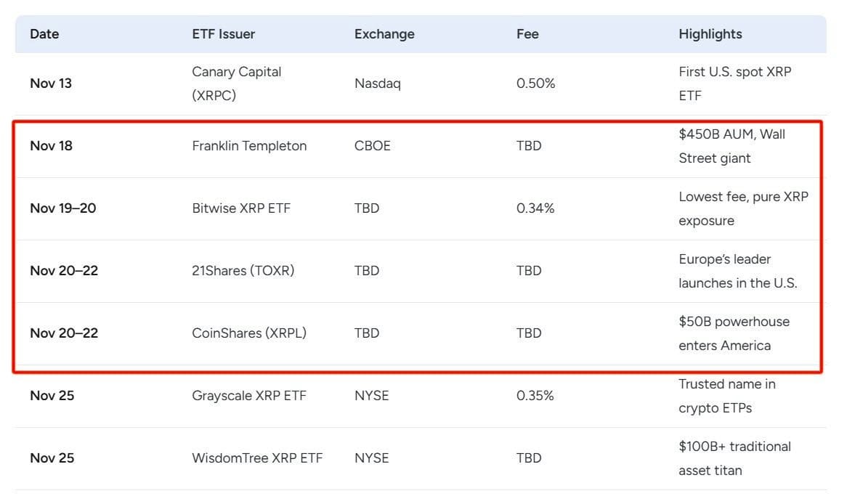This screenshot has height=504, width=847.
Task: Click the Nasdaq exchange cell
Action: click(x=377, y=84)
